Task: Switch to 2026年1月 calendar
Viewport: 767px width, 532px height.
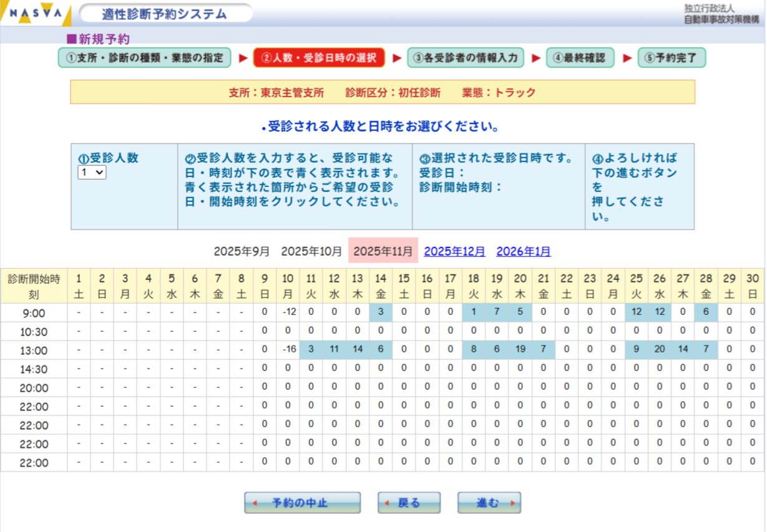Action: [524, 251]
